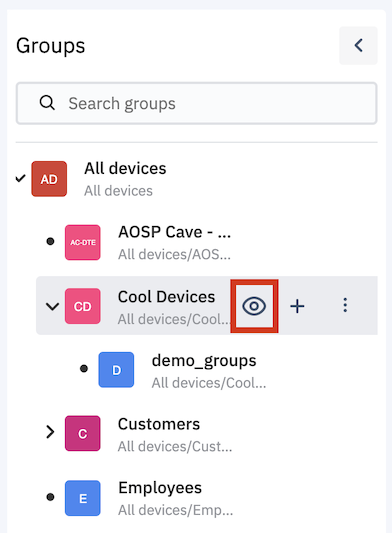392x533 pixels.
Task: Expand the Customers group
Action: (x=50, y=432)
